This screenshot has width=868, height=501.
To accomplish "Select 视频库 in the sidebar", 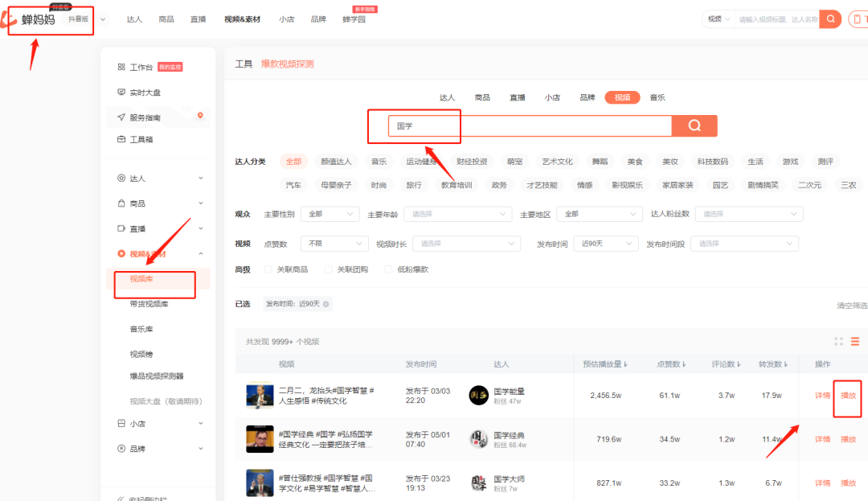I will [141, 279].
